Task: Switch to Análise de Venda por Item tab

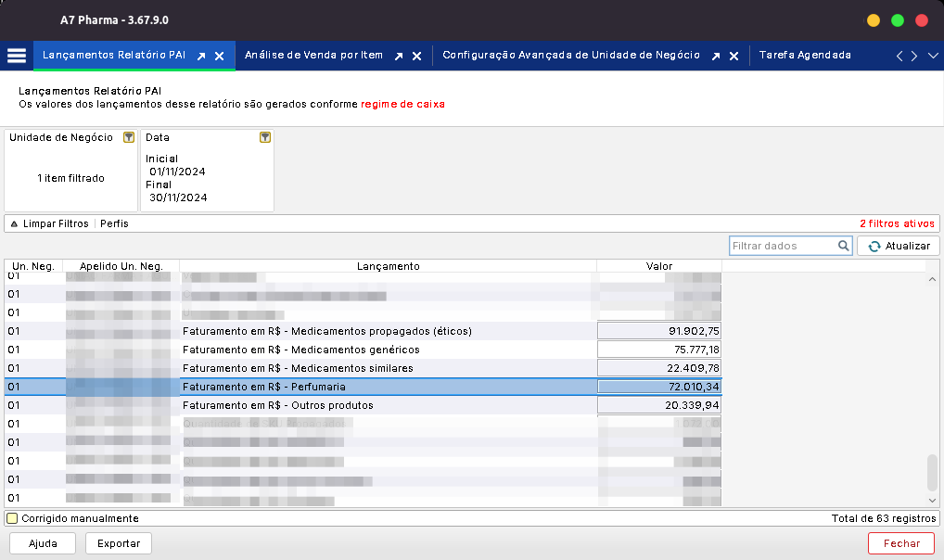Action: pos(313,56)
